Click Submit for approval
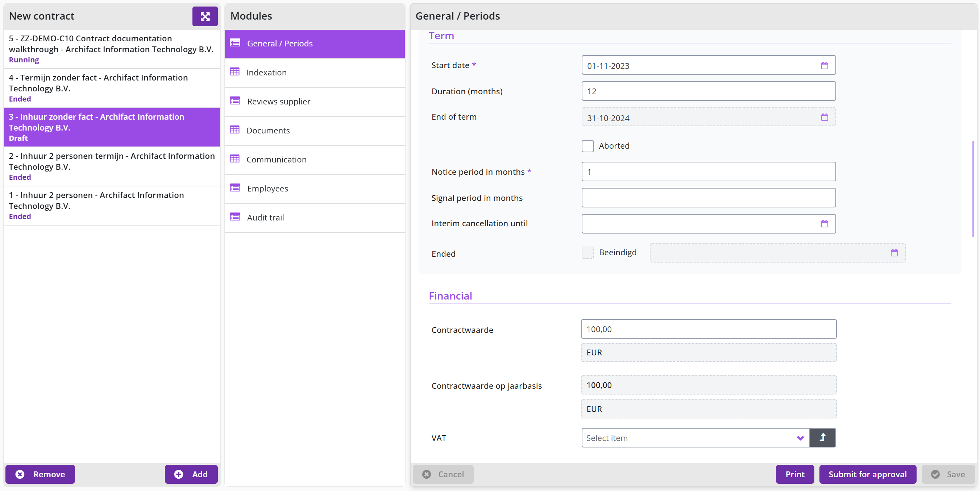Viewport: 980px width, 491px height. 867,474
